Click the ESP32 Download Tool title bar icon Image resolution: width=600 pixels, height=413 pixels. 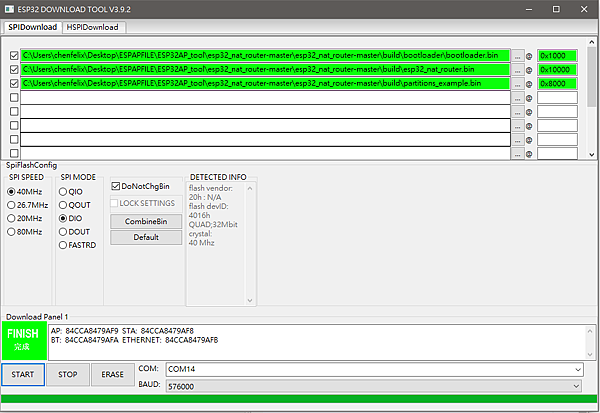click(9, 9)
